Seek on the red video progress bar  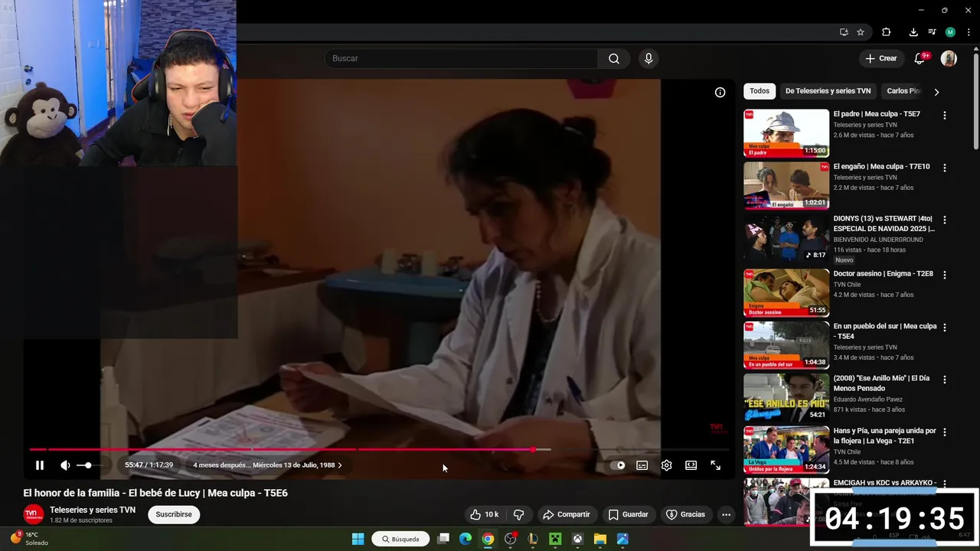pos(379,450)
